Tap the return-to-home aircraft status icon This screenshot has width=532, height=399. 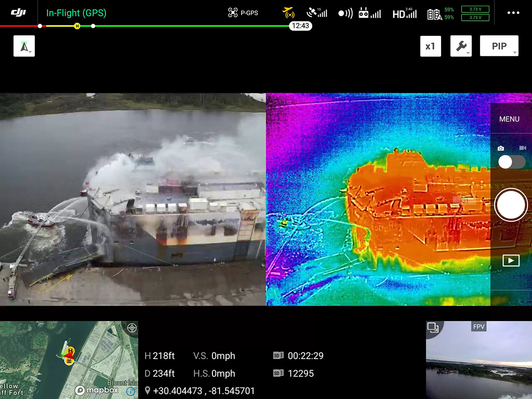pos(289,12)
